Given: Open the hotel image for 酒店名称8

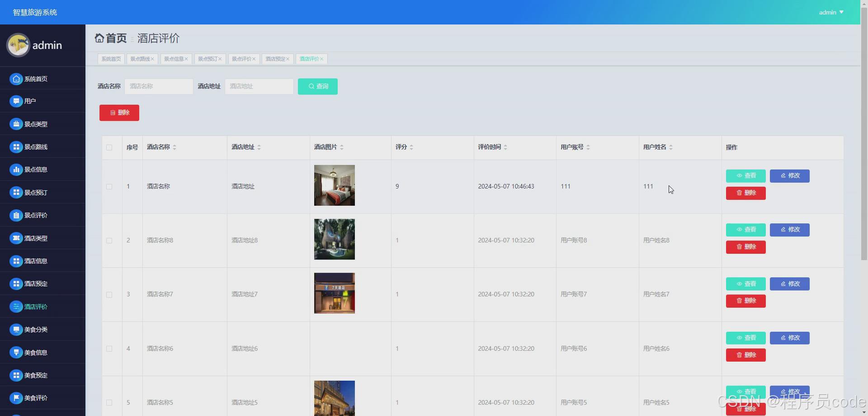Looking at the screenshot, I should click(x=335, y=239).
